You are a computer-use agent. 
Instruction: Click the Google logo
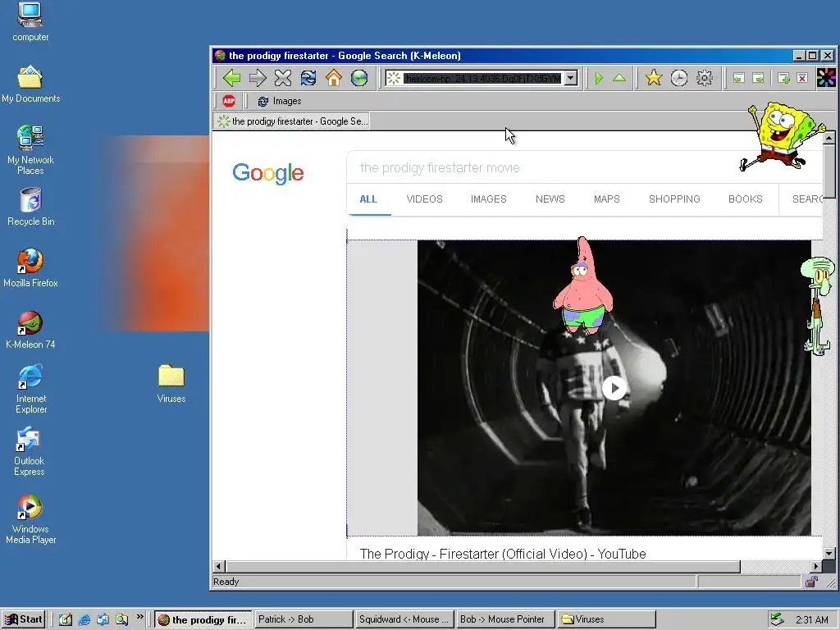pos(268,173)
